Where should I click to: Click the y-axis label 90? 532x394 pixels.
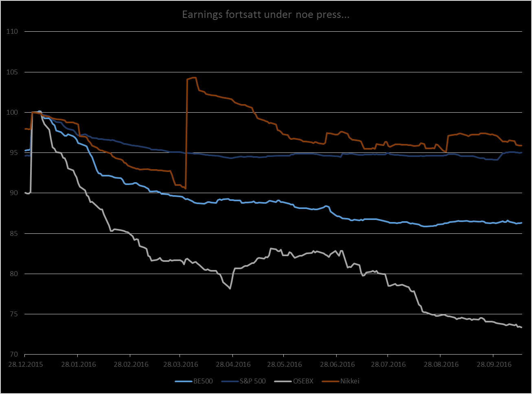14,193
